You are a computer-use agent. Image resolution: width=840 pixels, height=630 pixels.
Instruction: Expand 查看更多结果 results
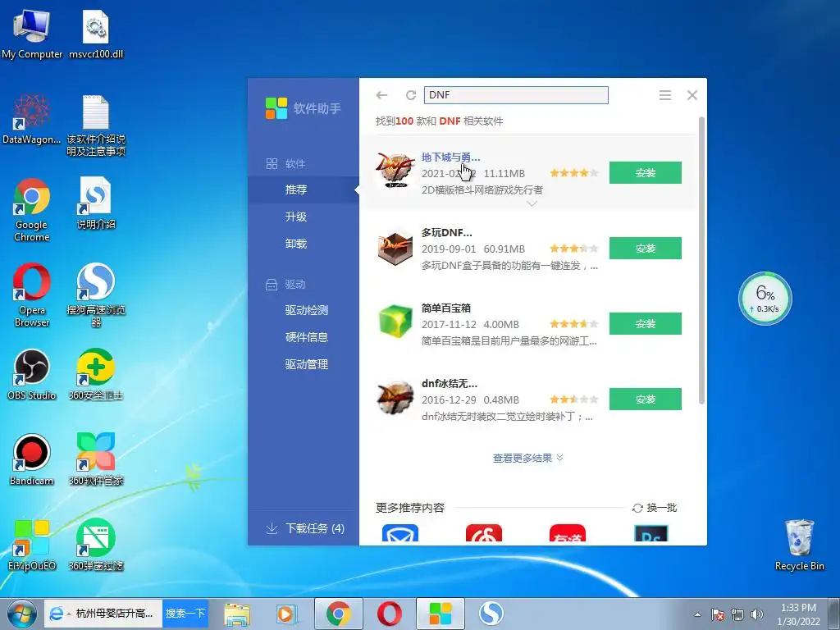[x=527, y=458]
